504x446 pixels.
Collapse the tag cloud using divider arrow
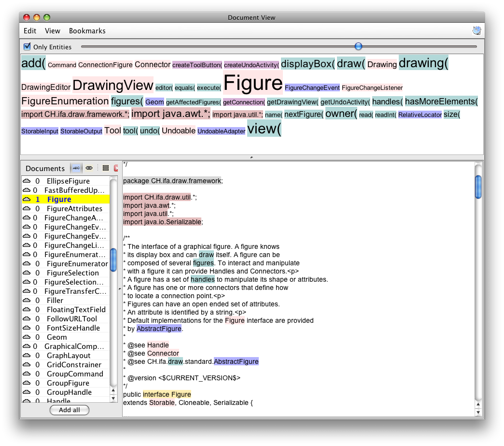252,158
